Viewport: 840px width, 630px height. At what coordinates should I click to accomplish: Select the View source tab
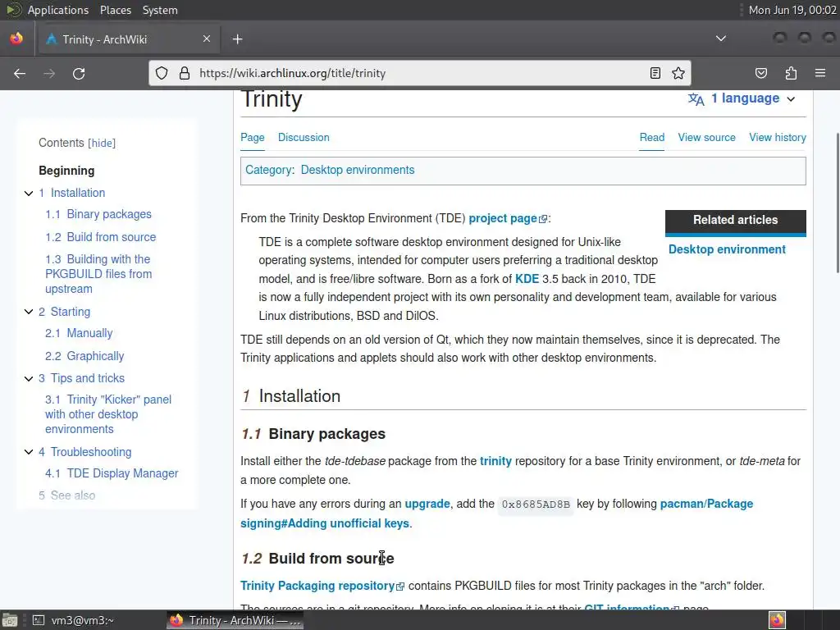click(x=706, y=138)
